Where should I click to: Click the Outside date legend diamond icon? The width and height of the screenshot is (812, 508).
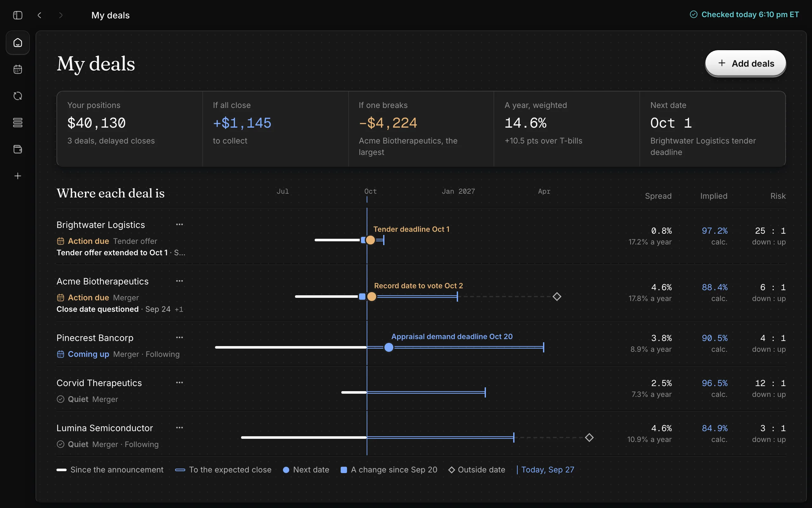452,470
